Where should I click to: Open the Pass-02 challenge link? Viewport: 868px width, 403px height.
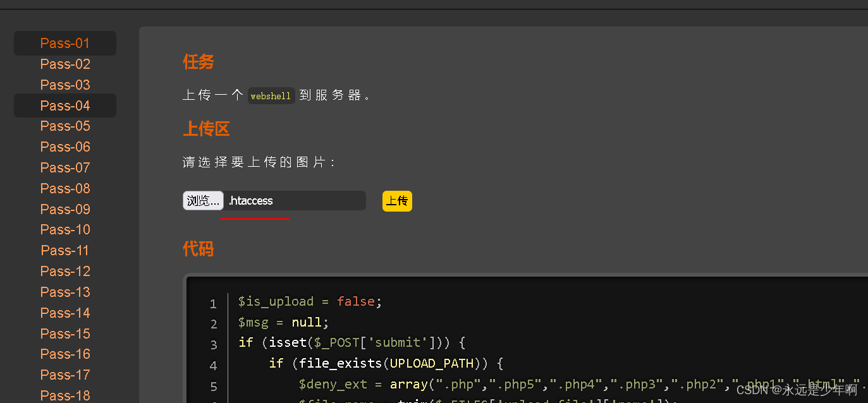[x=65, y=64]
